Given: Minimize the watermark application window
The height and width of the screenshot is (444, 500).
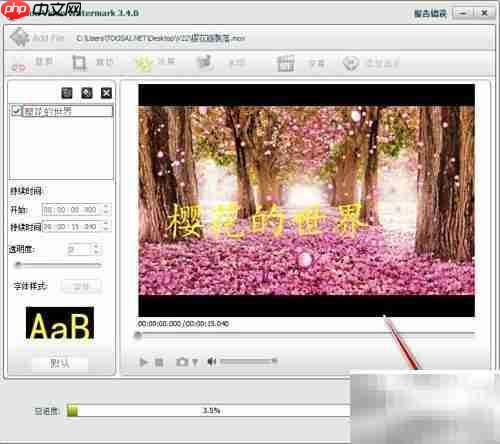Looking at the screenshot, I should pos(463,13).
